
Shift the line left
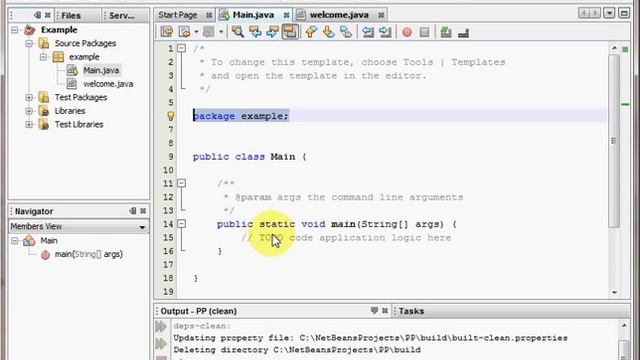[368, 32]
